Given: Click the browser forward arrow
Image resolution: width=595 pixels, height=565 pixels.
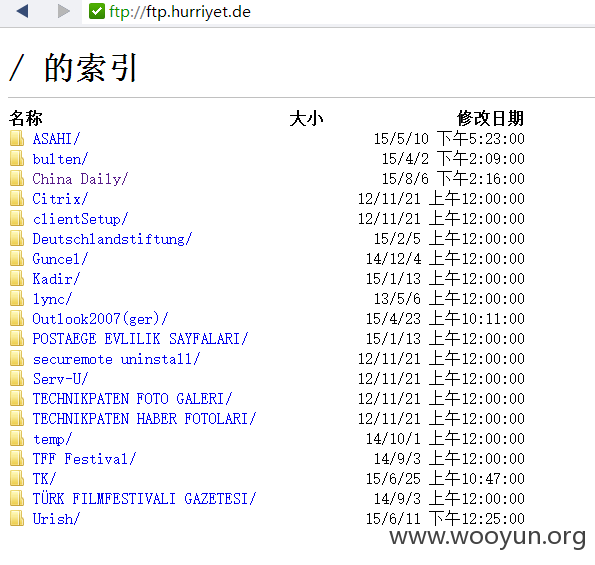Looking at the screenshot, I should 64,11.
